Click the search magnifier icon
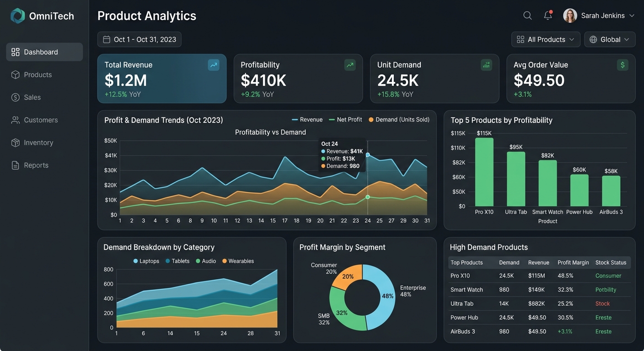This screenshot has height=351, width=644. [x=527, y=16]
